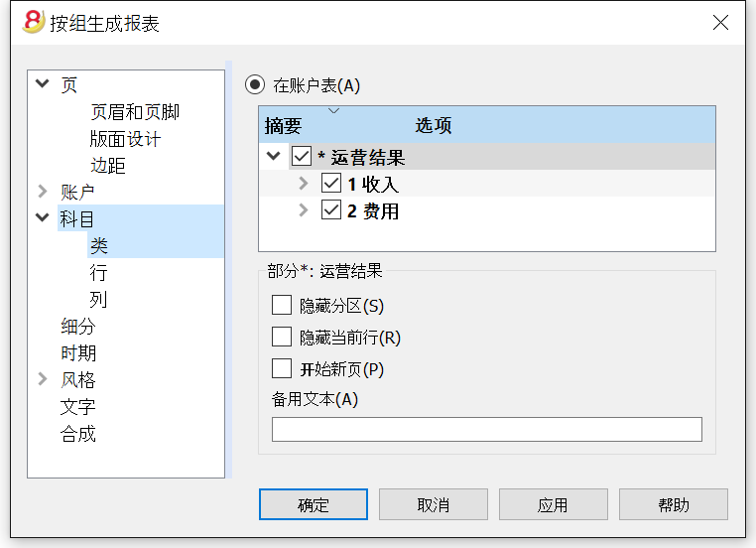Click the 应用 button
The image size is (756, 548).
tap(553, 504)
